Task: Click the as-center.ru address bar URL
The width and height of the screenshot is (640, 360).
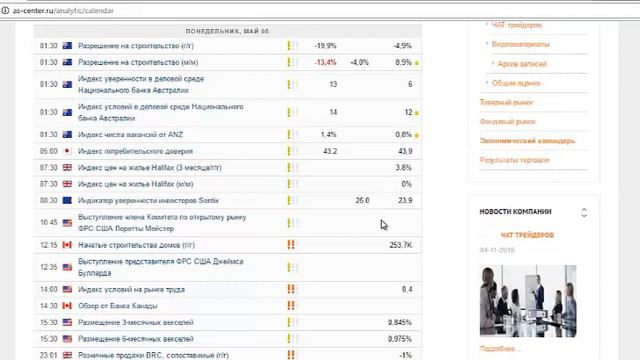Action: point(63,11)
